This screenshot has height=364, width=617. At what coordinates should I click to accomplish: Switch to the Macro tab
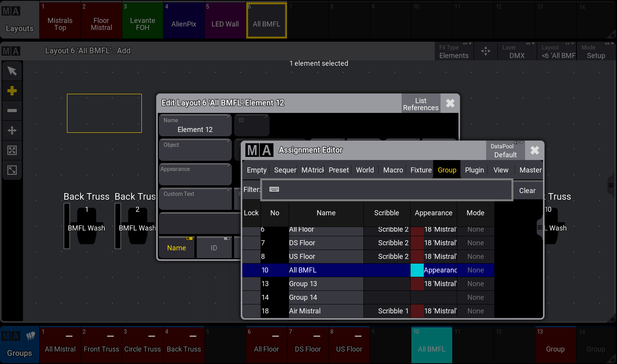(x=393, y=170)
